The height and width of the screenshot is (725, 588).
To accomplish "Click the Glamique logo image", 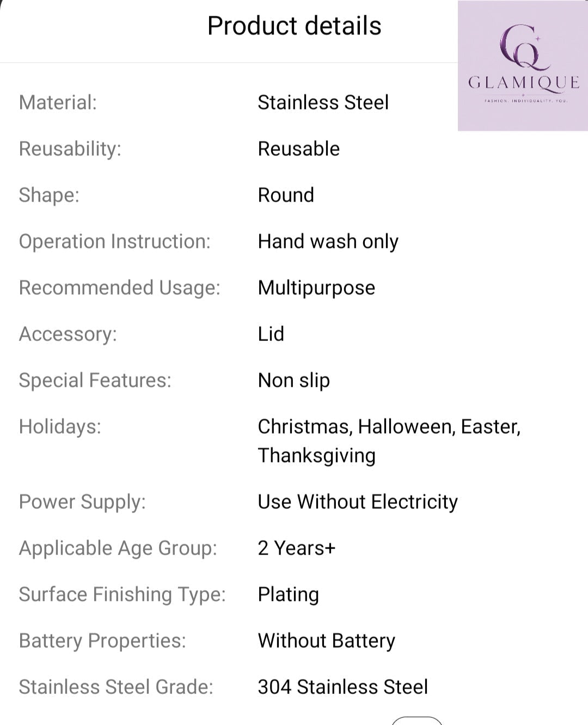I will pyautogui.click(x=523, y=65).
